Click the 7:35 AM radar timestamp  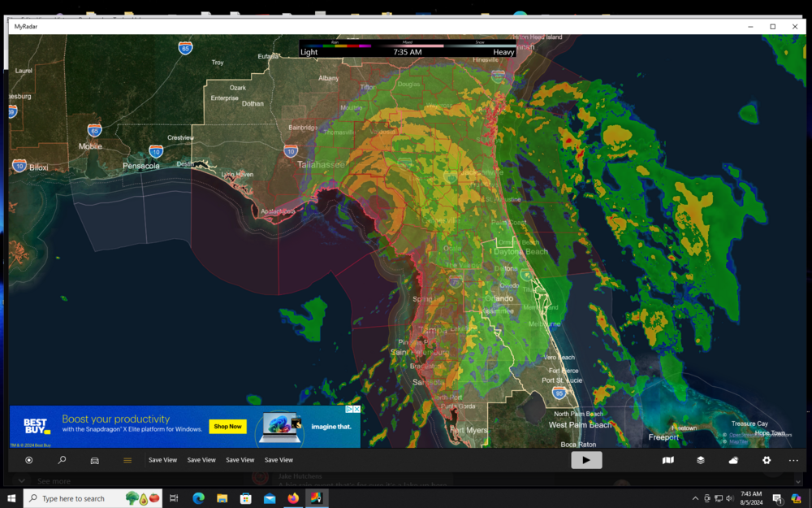407,52
